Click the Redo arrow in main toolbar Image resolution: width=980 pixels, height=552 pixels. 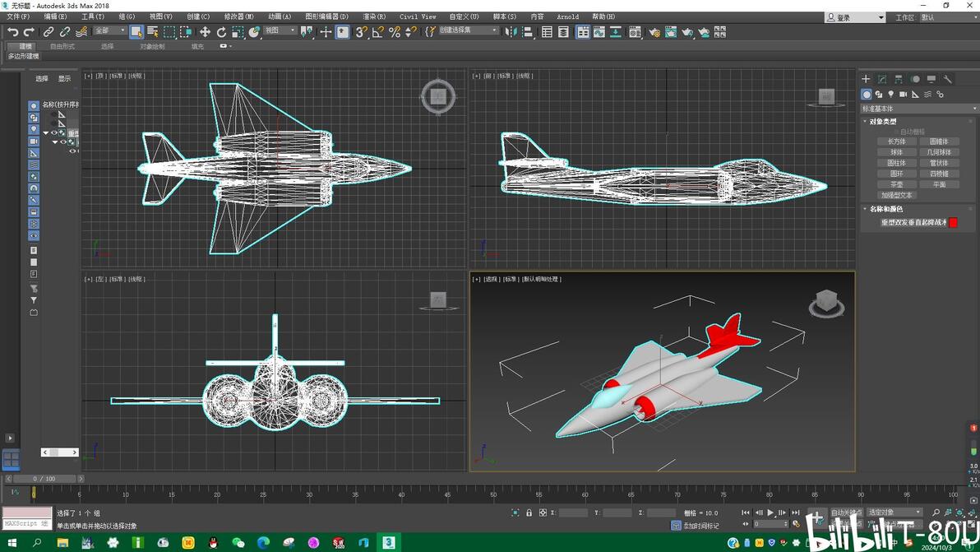29,32
